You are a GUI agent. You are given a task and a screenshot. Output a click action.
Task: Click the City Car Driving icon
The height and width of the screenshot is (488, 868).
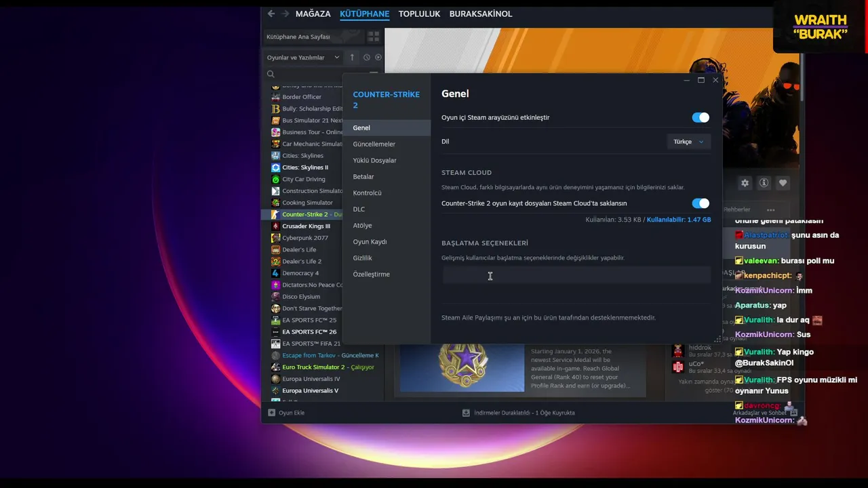pos(275,179)
